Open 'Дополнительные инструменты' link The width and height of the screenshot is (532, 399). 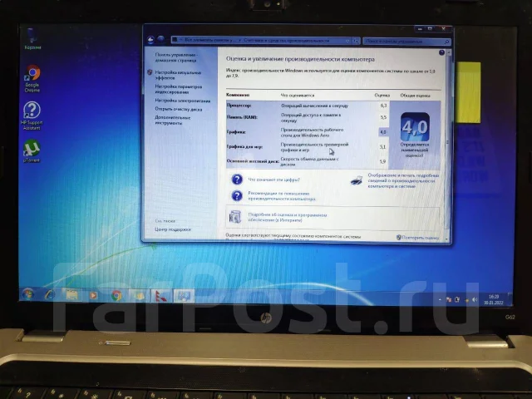coord(173,120)
